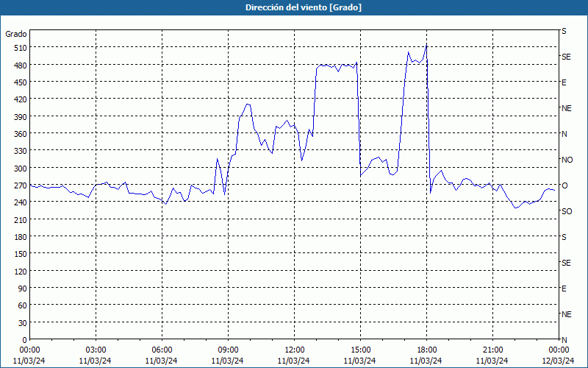Viewport: 588px width, 368px height.
Task: Click the 270 degree axis label
Action: tap(21, 185)
